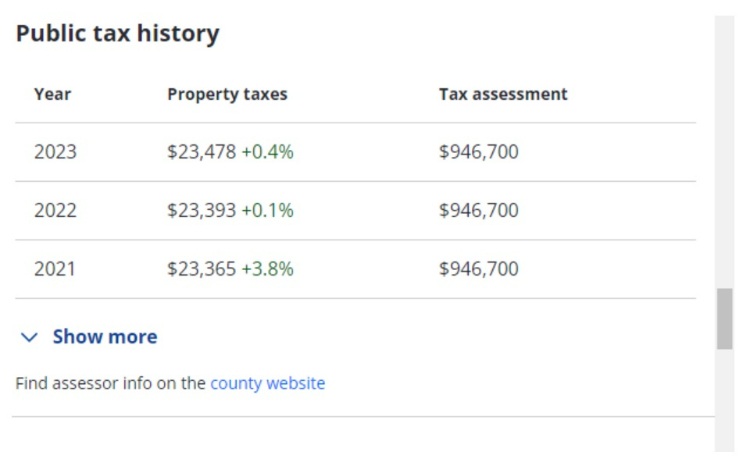Open the county website link
750x466 pixels.
(x=267, y=383)
